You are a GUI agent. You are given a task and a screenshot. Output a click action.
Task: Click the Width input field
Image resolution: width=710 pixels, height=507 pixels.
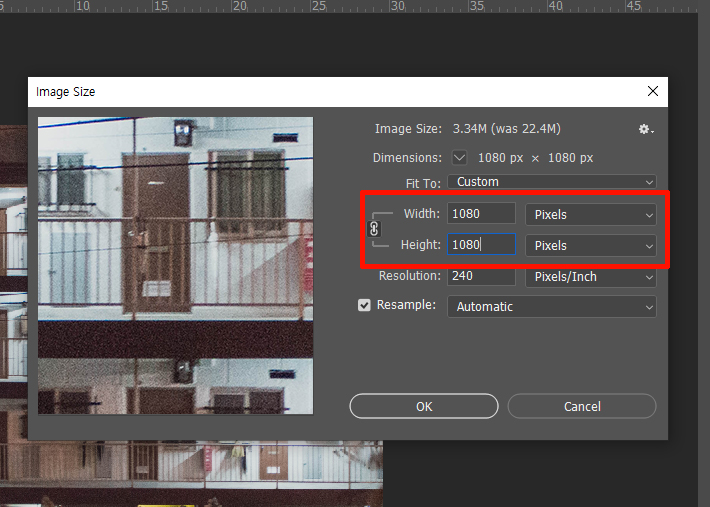481,213
